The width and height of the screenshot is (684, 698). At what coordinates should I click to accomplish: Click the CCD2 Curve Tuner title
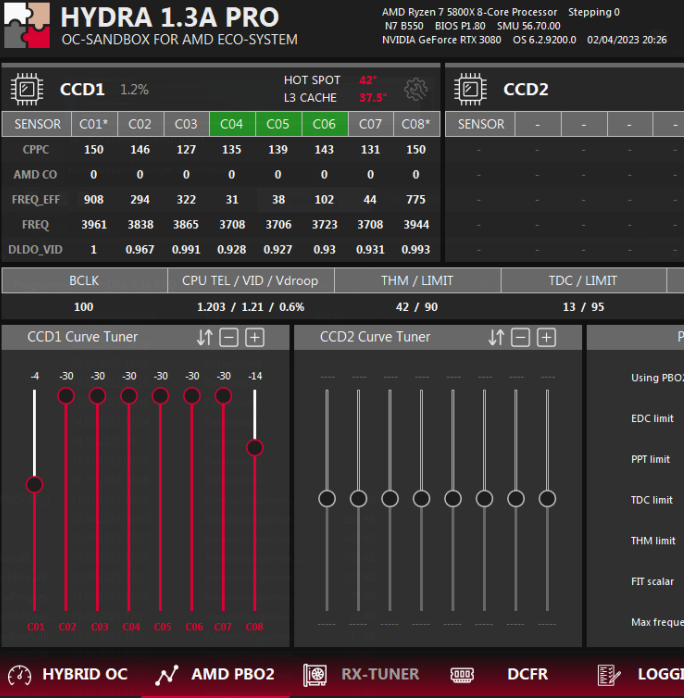tap(375, 337)
